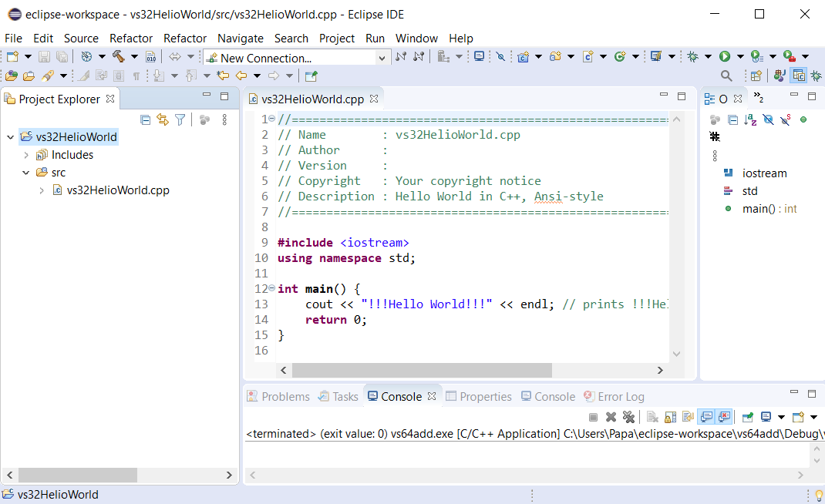825x504 pixels.
Task: Click the binary 010 file toolbar icon
Action: click(151, 57)
